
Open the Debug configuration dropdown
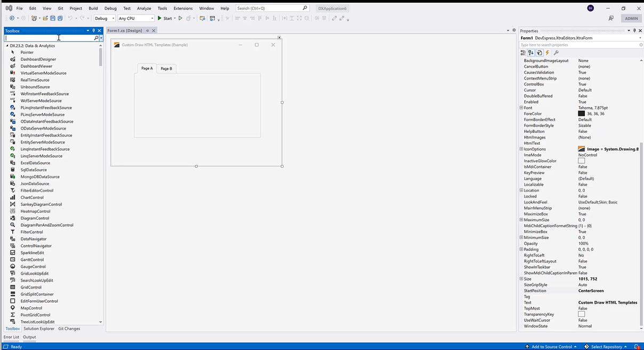tap(104, 18)
